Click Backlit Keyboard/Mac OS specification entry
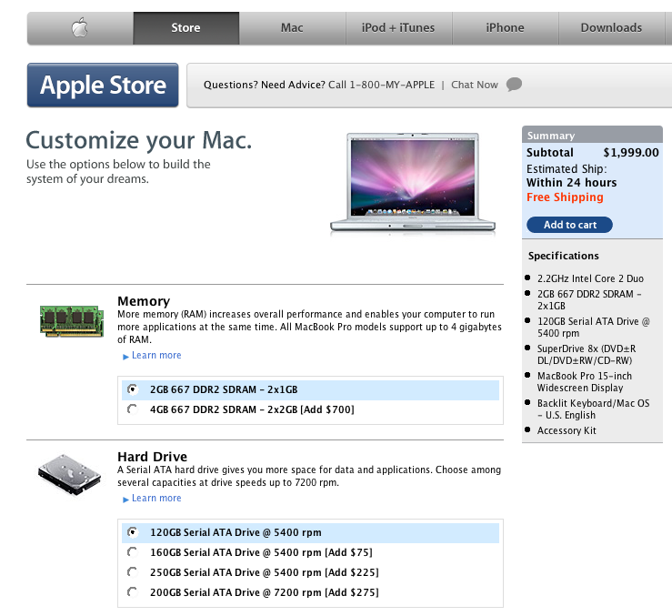The width and height of the screenshot is (672, 616). point(593,409)
